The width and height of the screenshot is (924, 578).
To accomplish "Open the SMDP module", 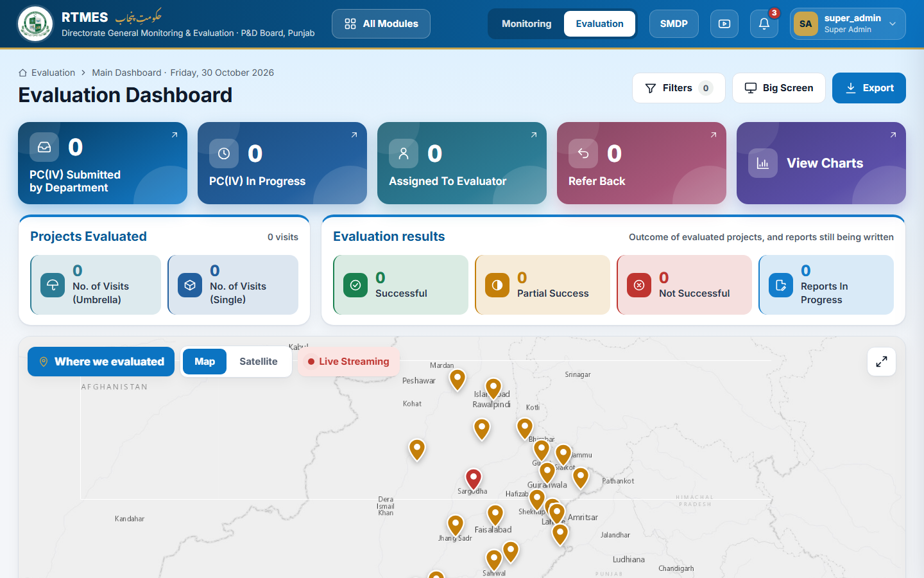I will pyautogui.click(x=674, y=24).
